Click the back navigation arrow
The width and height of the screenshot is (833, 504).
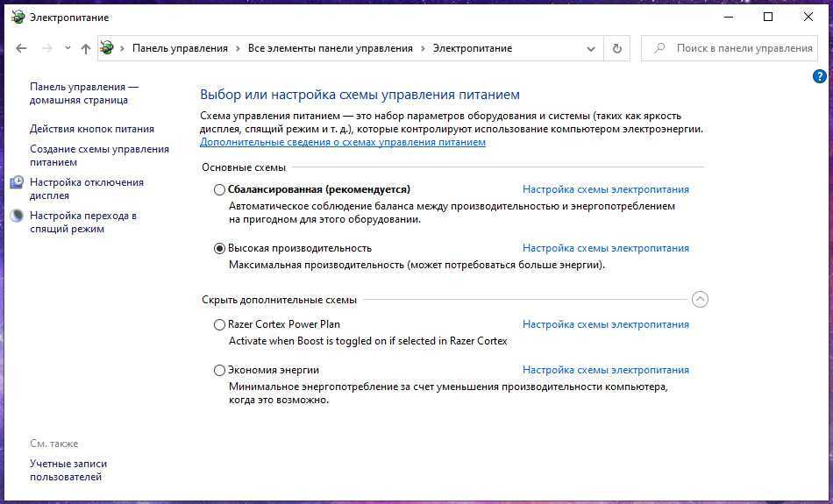(x=21, y=49)
